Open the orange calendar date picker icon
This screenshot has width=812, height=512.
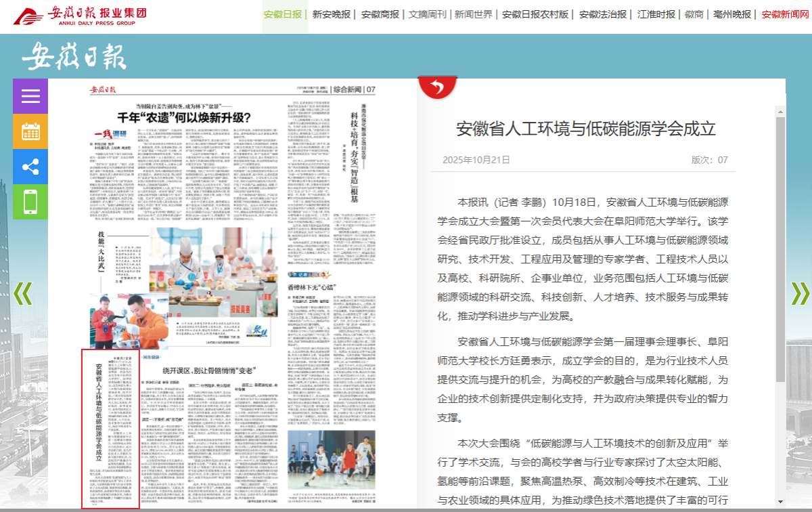[30, 131]
